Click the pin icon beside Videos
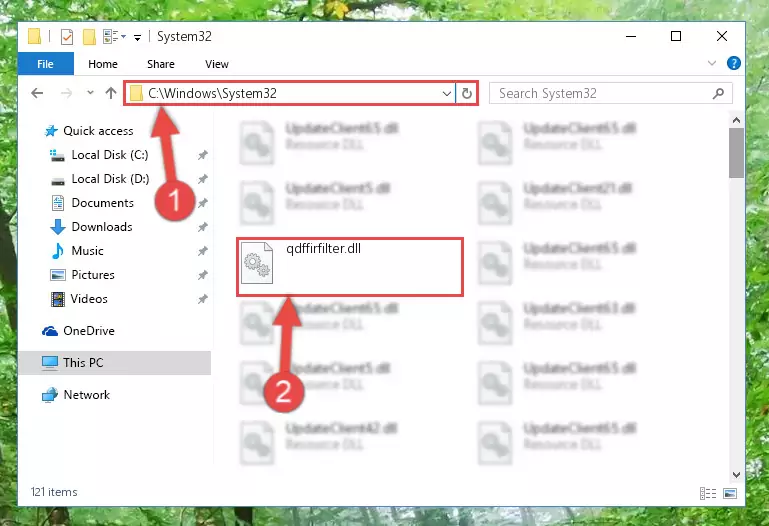 click(203, 300)
